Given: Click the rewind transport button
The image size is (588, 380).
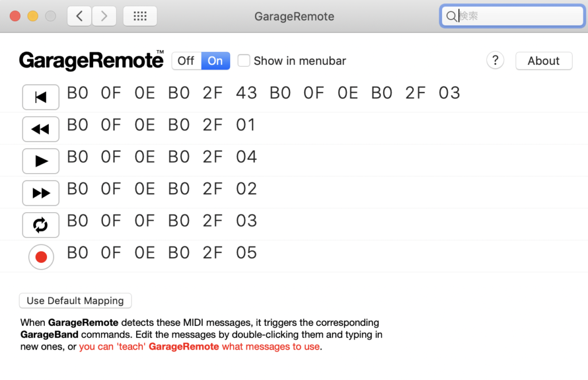Looking at the screenshot, I should [x=41, y=129].
